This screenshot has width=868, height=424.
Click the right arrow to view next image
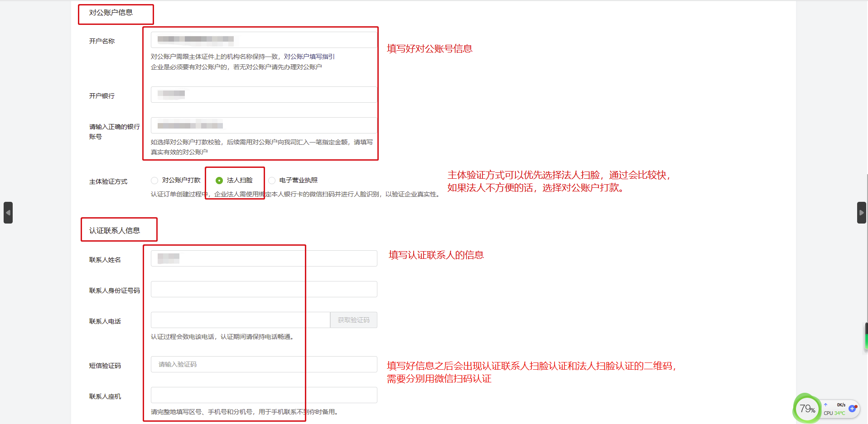click(861, 213)
